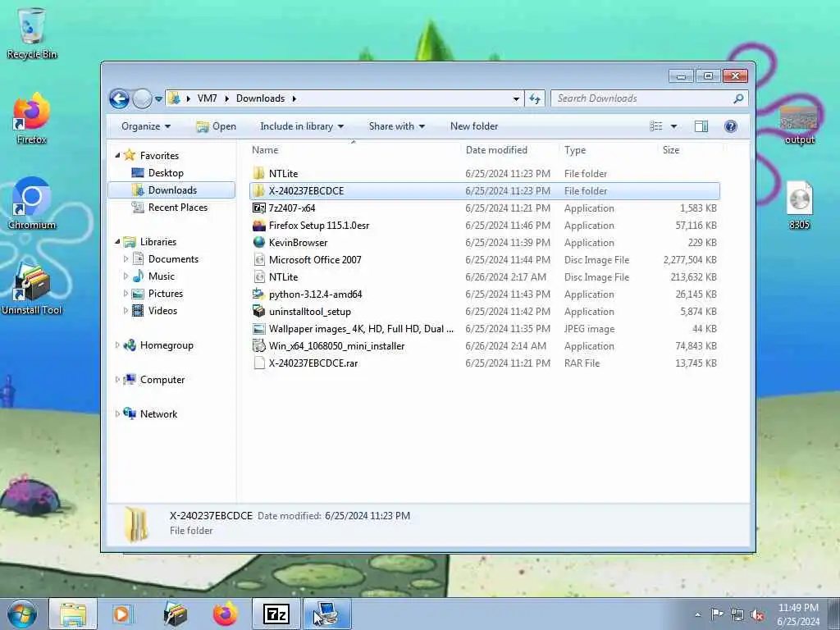Select the NTLite Disc Image File

[x=484, y=277]
